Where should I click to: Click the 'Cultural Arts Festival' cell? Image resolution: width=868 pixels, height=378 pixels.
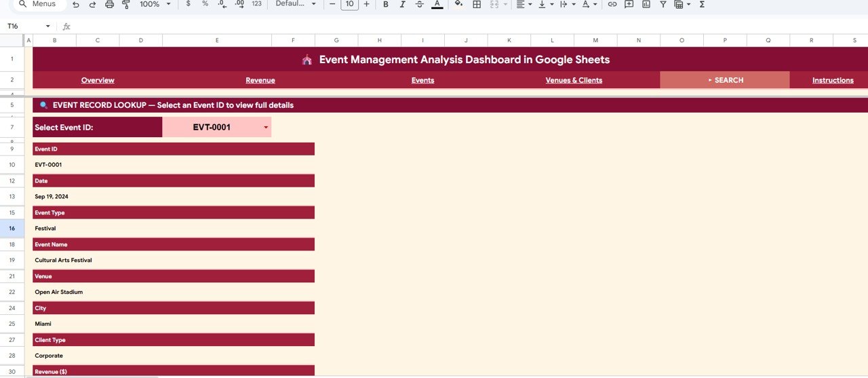coord(174,260)
